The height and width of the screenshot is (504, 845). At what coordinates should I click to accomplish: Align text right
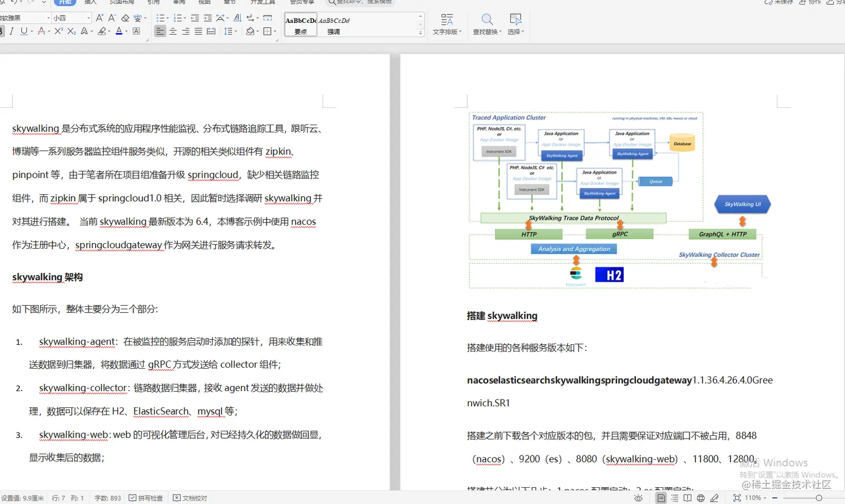[186, 31]
